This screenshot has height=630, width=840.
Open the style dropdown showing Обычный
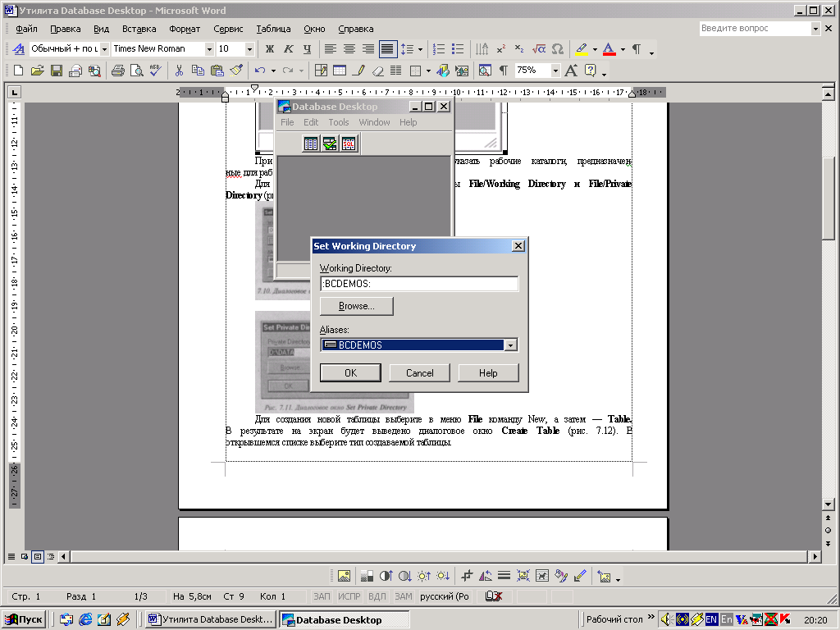(104, 49)
